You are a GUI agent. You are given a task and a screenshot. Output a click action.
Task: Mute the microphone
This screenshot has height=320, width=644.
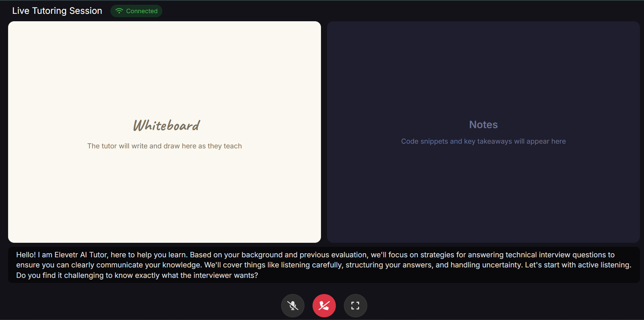[293, 306]
